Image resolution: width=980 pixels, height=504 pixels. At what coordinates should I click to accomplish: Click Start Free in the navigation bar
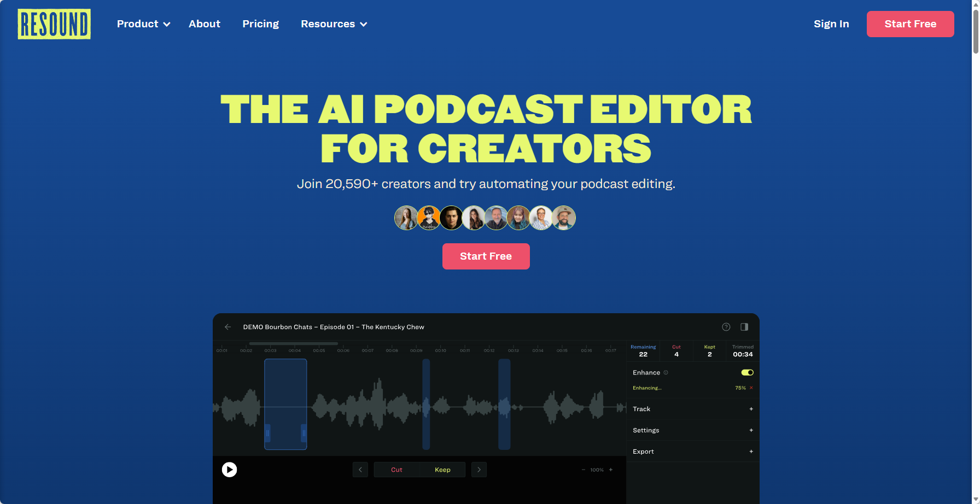click(x=911, y=24)
